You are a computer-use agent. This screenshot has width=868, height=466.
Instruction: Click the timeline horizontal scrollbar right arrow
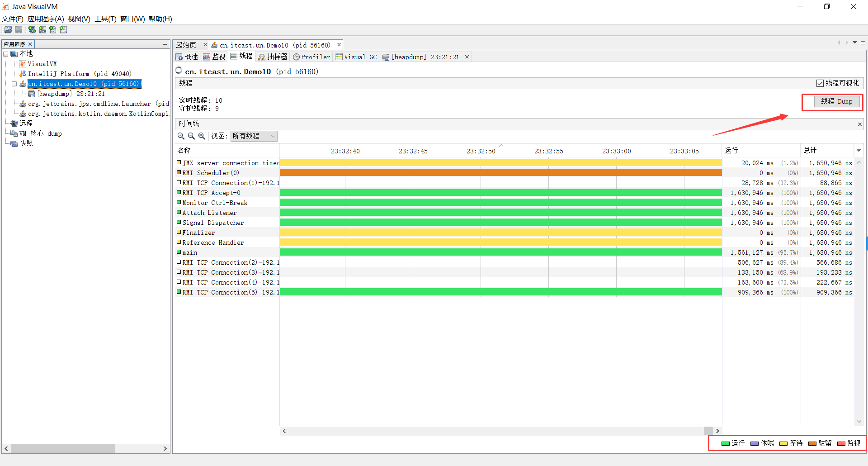717,431
